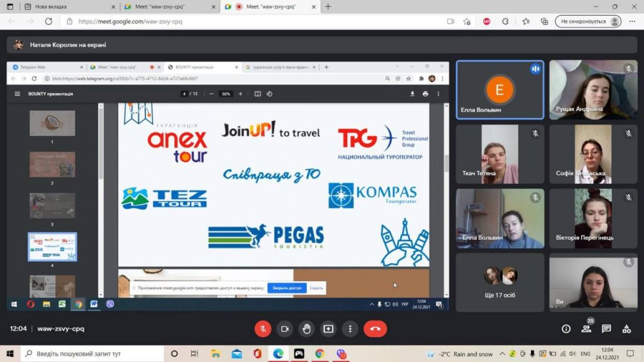Open the chat with everyone icon
The width and height of the screenshot is (644, 362).
pyautogui.click(x=606, y=329)
